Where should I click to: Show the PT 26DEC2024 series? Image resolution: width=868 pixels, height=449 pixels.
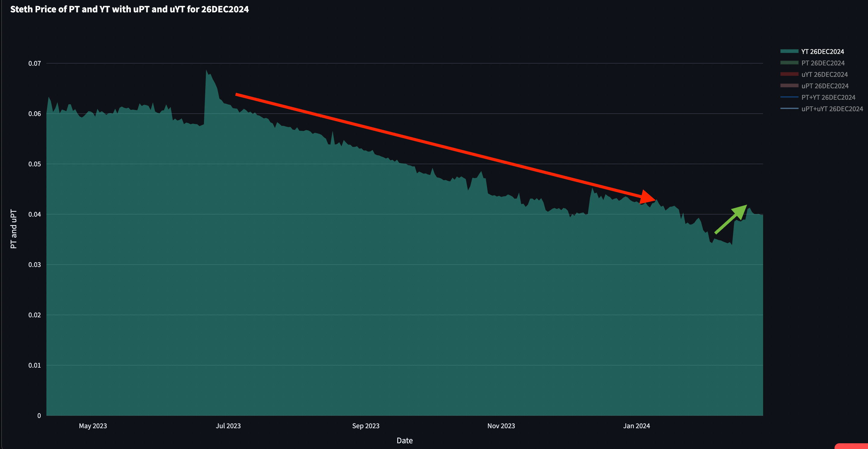(x=822, y=63)
